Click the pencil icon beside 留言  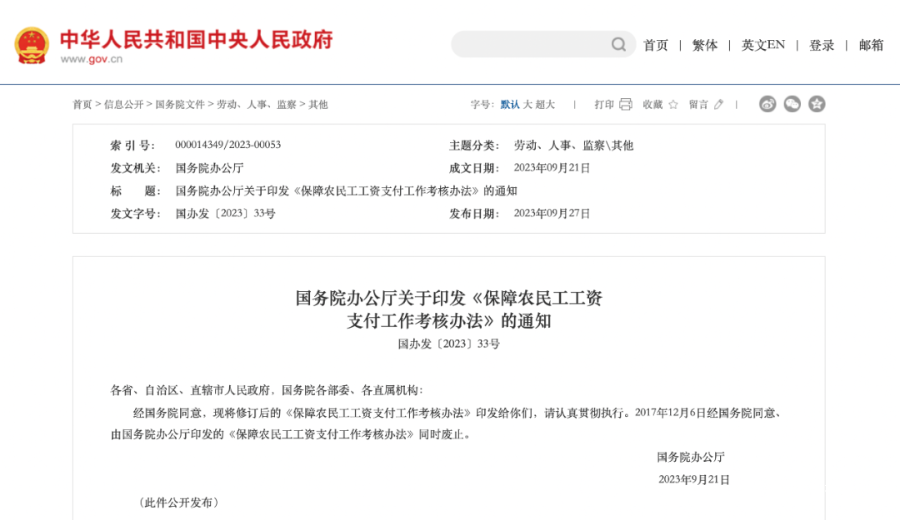pos(718,104)
